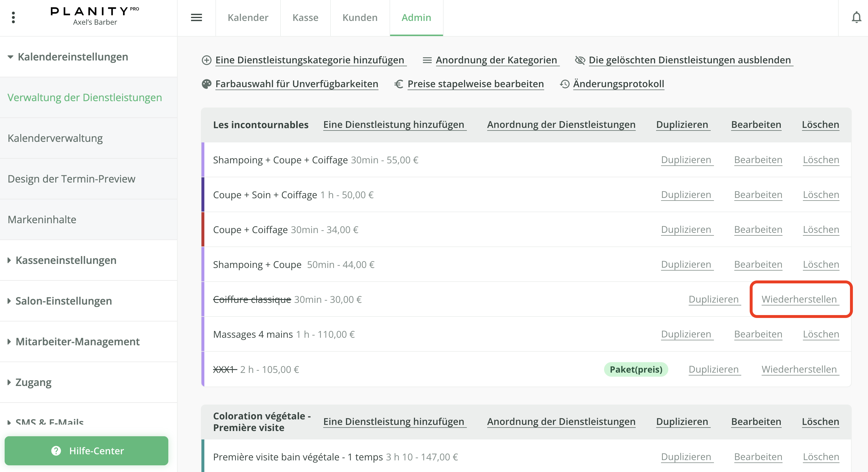Viewport: 868px width, 472px height.
Task: Delete the Massages 4 mains service
Action: pos(821,334)
